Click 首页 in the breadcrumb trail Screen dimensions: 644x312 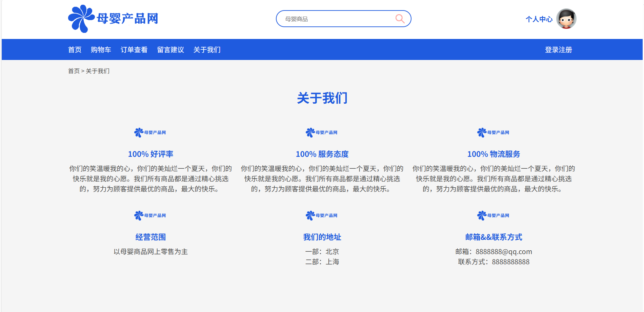click(x=74, y=71)
